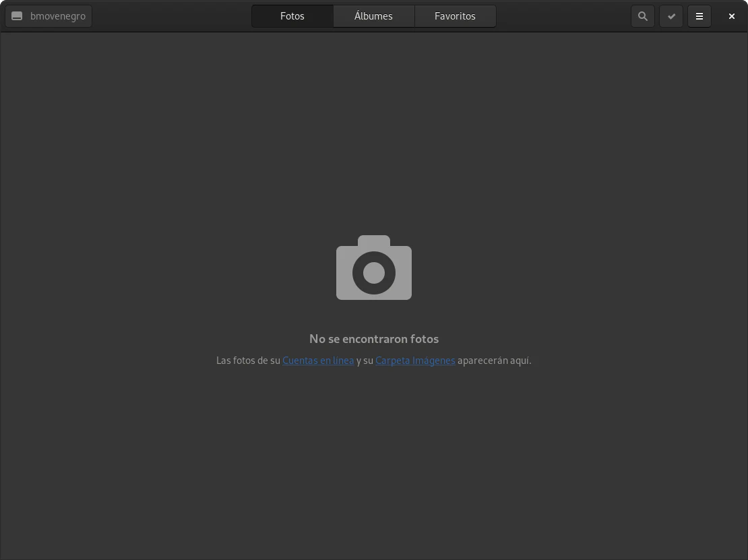Click empty content area above the camera icon

click(x=374, y=135)
